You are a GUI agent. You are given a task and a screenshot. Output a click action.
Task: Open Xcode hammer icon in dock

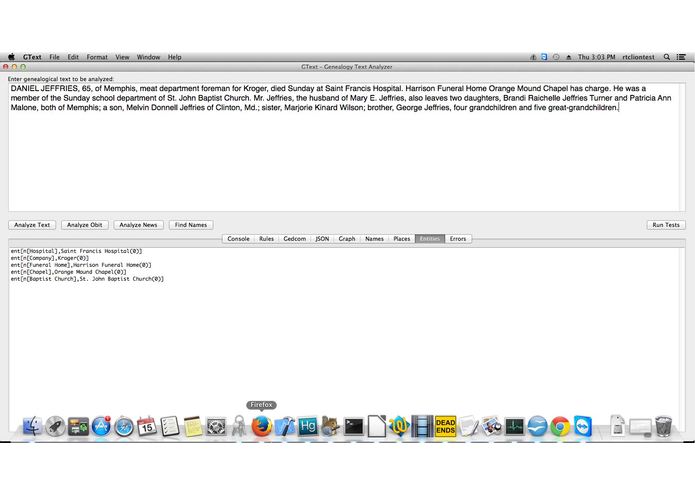coord(285,426)
